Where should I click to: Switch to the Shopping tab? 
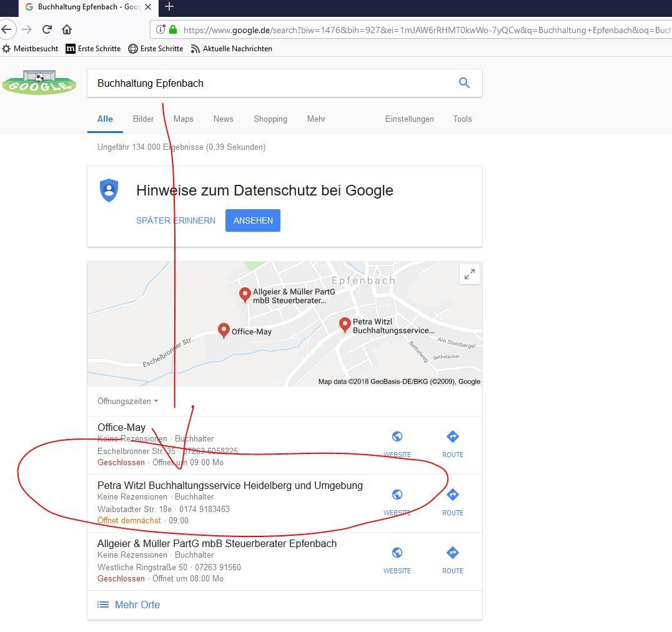click(270, 119)
